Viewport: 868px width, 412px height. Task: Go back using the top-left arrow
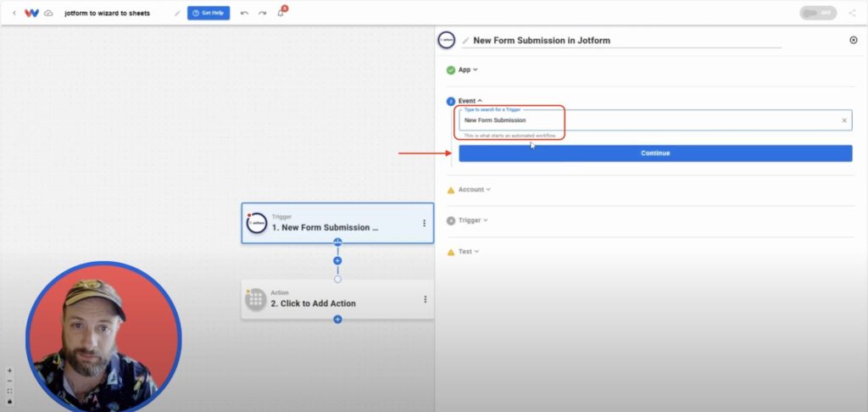[14, 13]
